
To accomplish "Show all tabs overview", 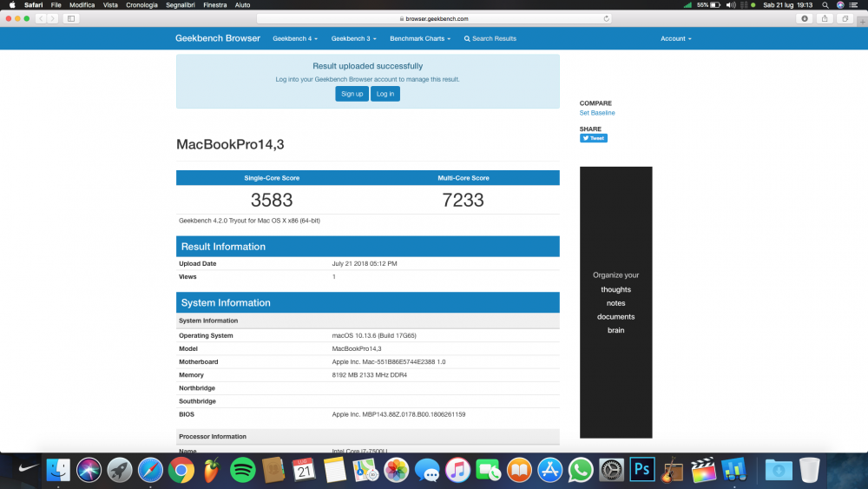I will point(845,18).
